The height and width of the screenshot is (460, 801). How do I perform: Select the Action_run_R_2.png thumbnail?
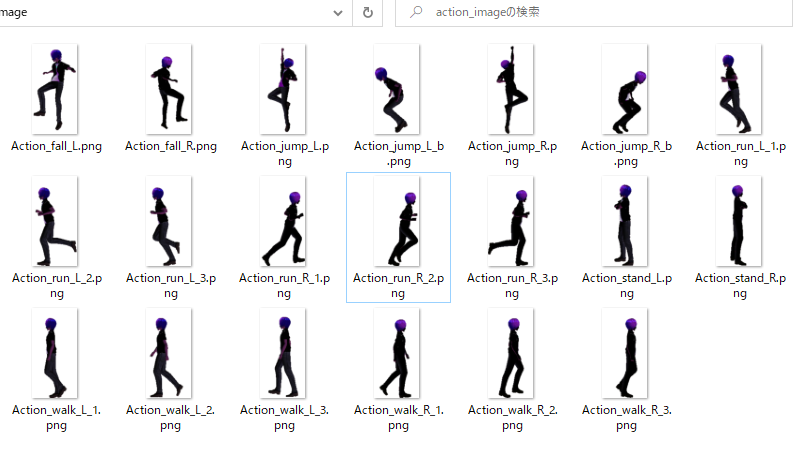click(x=396, y=221)
